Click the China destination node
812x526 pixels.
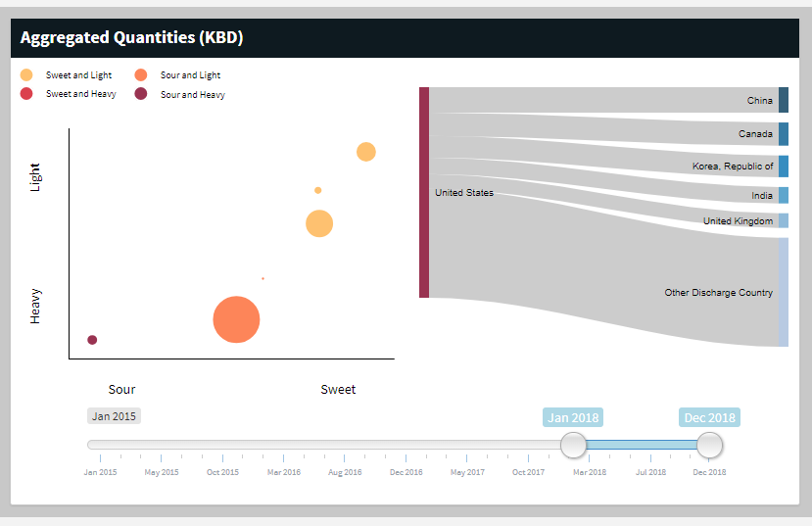pyautogui.click(x=784, y=100)
